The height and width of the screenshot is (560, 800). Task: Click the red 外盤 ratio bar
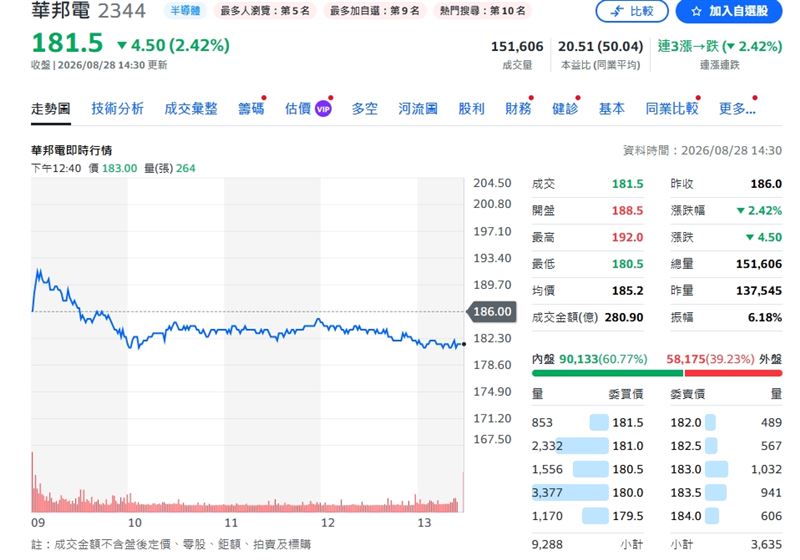tap(733, 373)
